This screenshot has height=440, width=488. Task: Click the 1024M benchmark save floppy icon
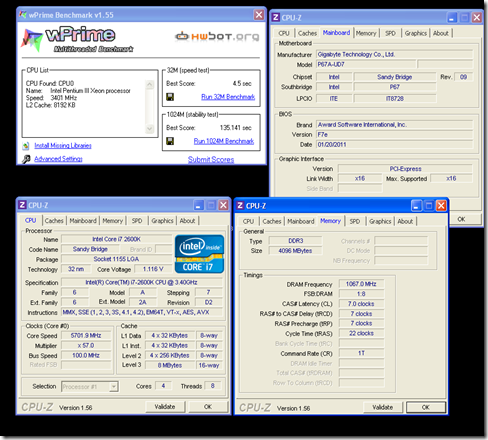tap(170, 141)
